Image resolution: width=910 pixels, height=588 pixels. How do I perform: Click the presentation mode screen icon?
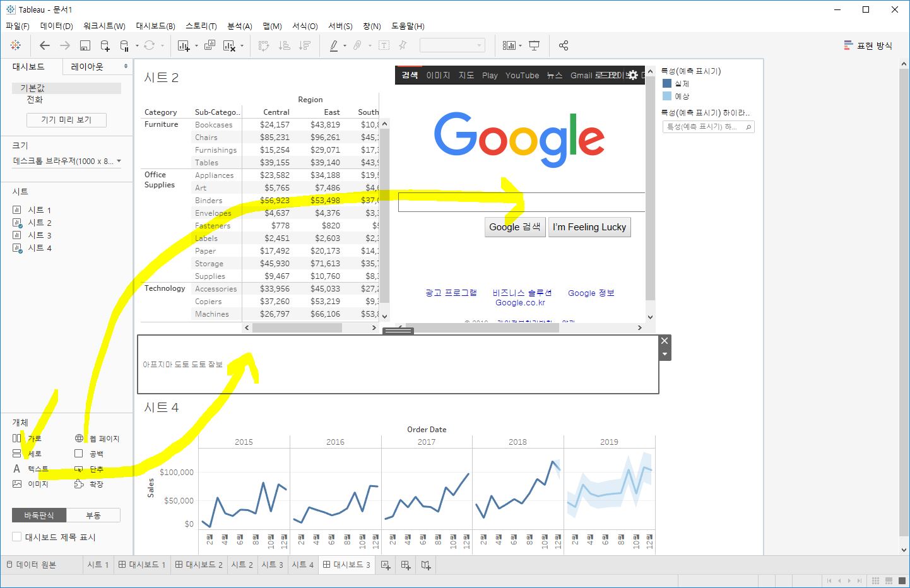click(535, 45)
